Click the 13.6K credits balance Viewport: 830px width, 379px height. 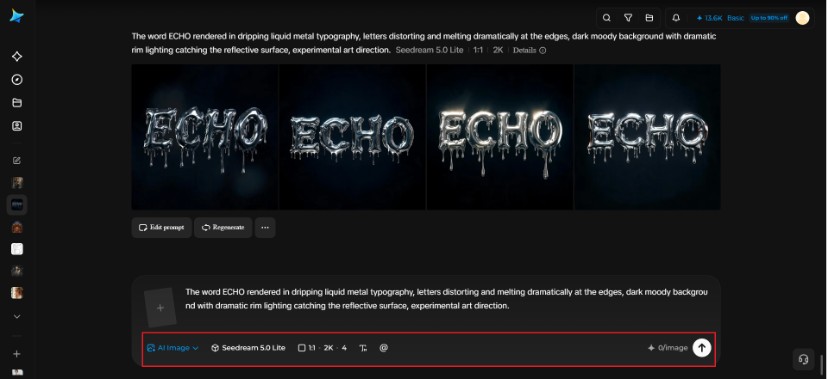click(x=709, y=18)
